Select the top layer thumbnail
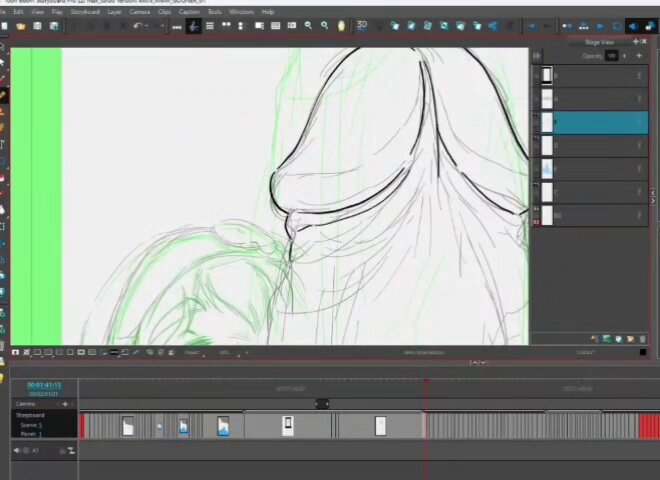The width and height of the screenshot is (660, 480). pyautogui.click(x=546, y=76)
